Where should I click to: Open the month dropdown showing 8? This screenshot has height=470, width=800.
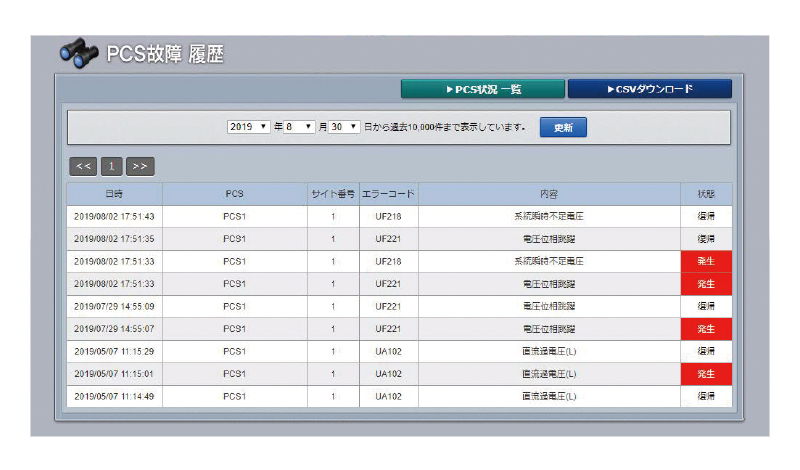point(299,127)
